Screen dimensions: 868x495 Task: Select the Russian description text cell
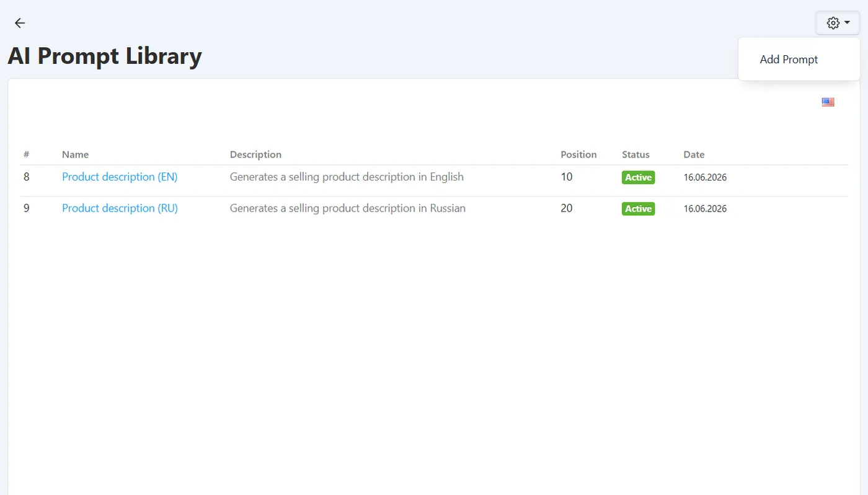(x=348, y=208)
